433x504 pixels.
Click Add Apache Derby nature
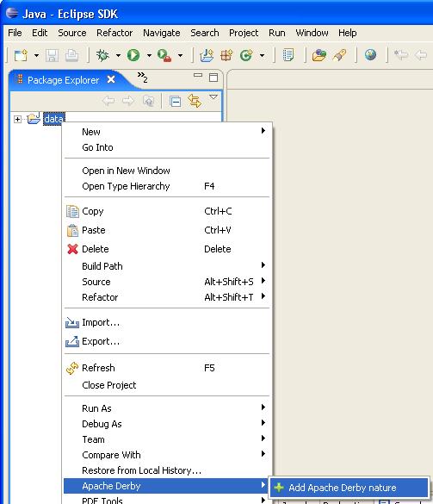click(x=349, y=488)
